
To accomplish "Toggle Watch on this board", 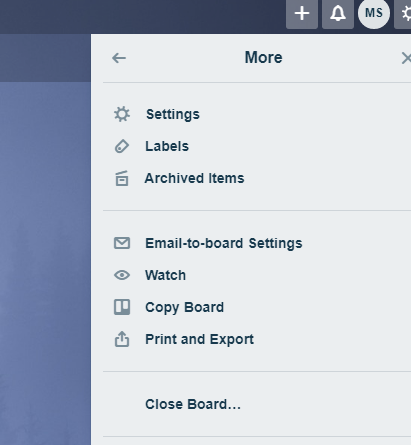I will (x=165, y=275).
